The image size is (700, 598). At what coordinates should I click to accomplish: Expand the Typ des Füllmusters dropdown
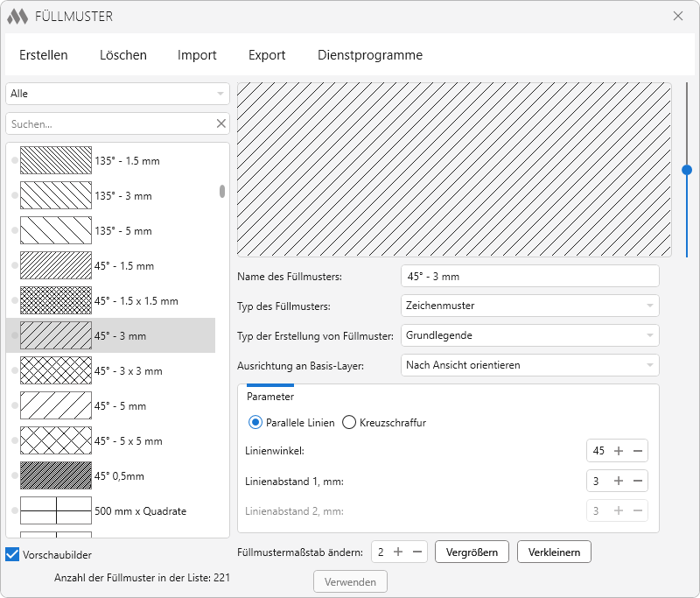coord(529,306)
